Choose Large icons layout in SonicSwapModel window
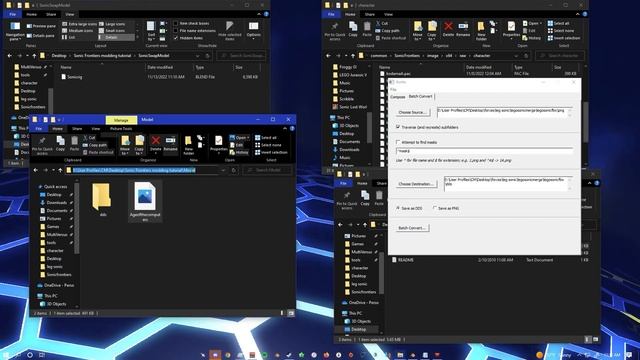 [x=112, y=24]
